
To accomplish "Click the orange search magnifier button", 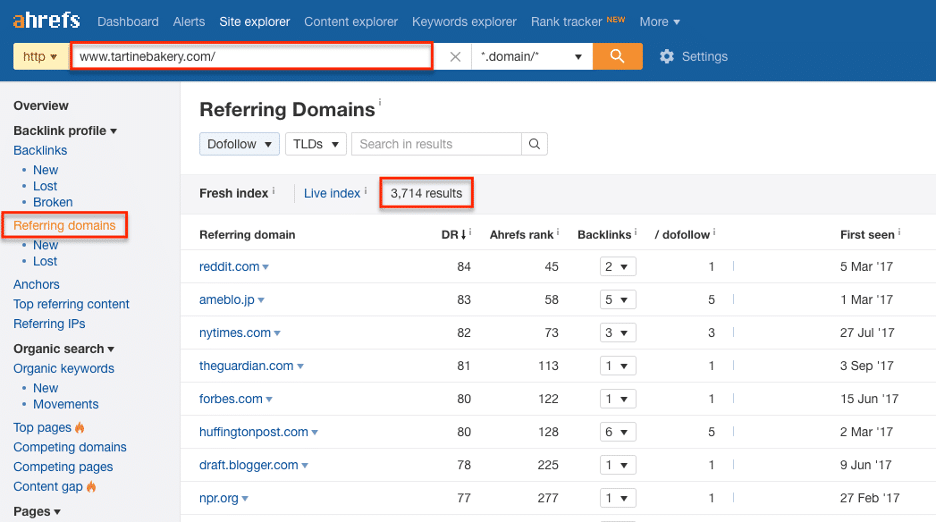I will [617, 57].
